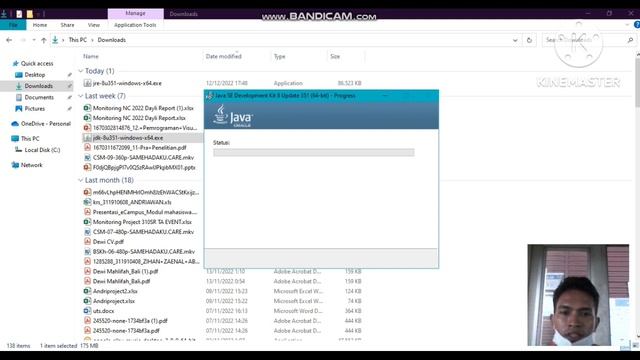Open the Application Tools tab
Image resolution: width=640 pixels, height=360 pixels.
pos(135,25)
